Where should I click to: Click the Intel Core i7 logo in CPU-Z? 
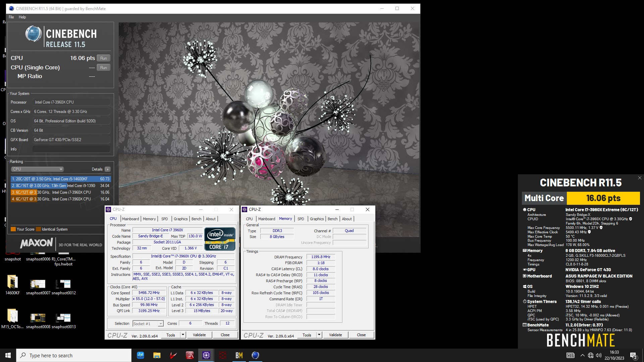coord(220,239)
